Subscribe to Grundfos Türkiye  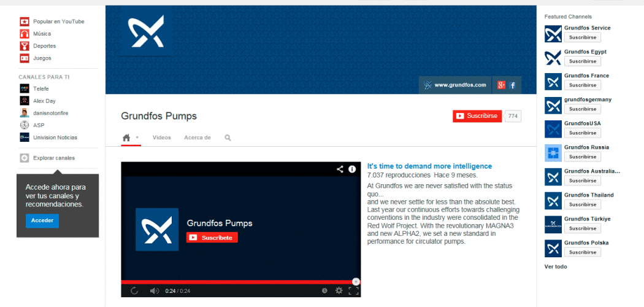coord(583,228)
